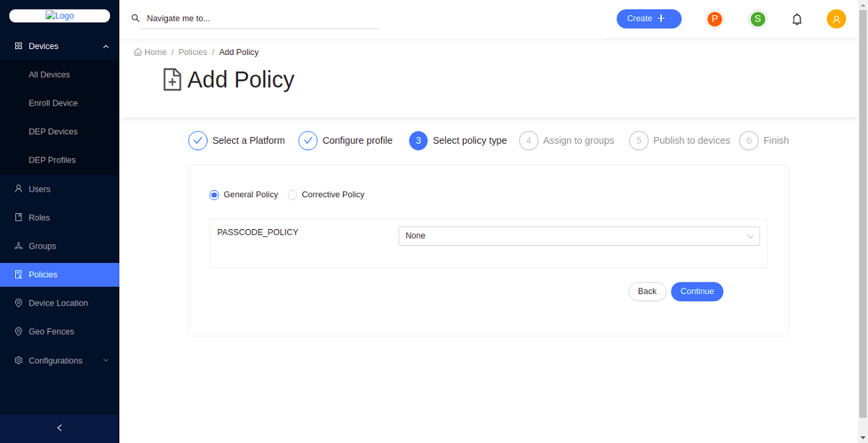Open the PASSCODE_POLICY dropdown
868x443 pixels.
coord(579,236)
